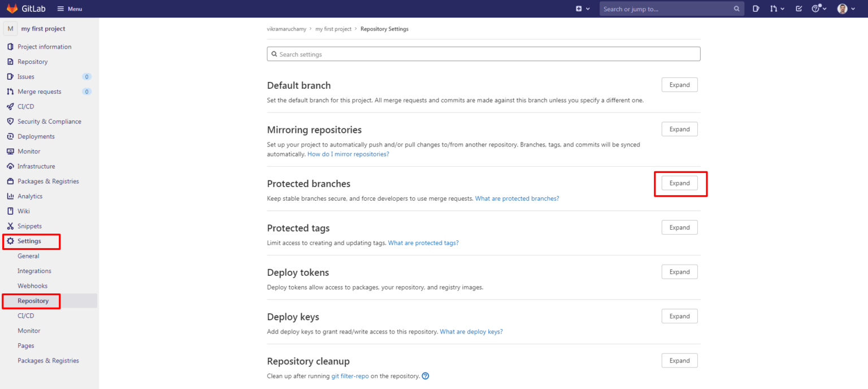
Task: Open the Issues icon in the top navigation
Action: (756, 8)
